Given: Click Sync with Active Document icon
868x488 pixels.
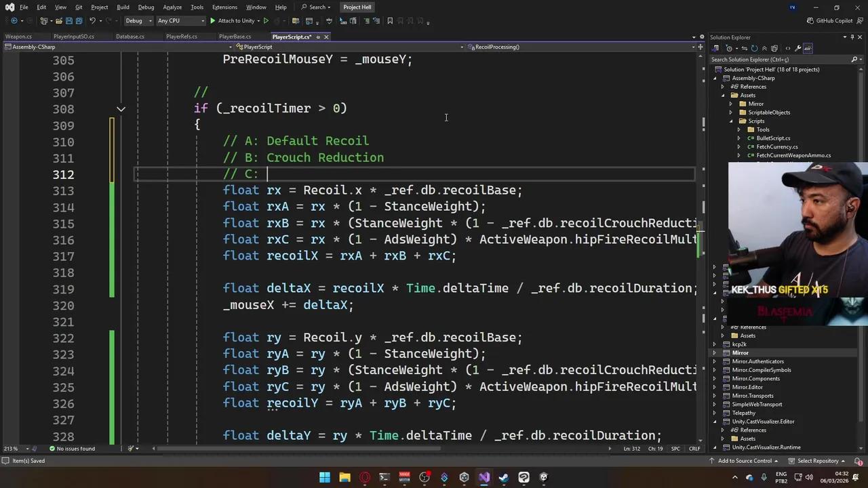Looking at the screenshot, I should coord(744,48).
